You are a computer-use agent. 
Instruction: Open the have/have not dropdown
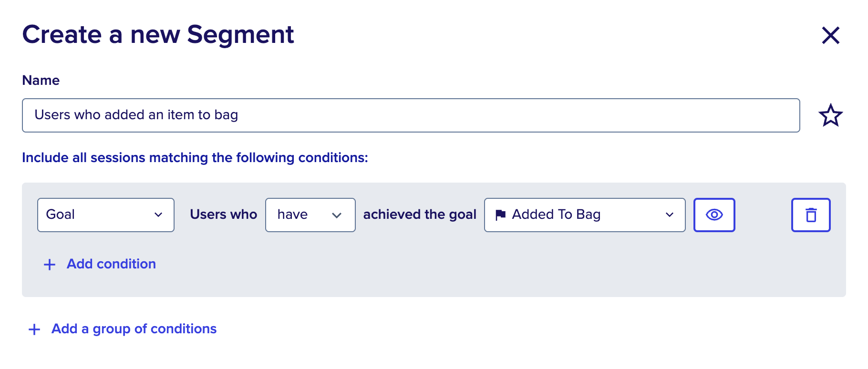pos(310,215)
